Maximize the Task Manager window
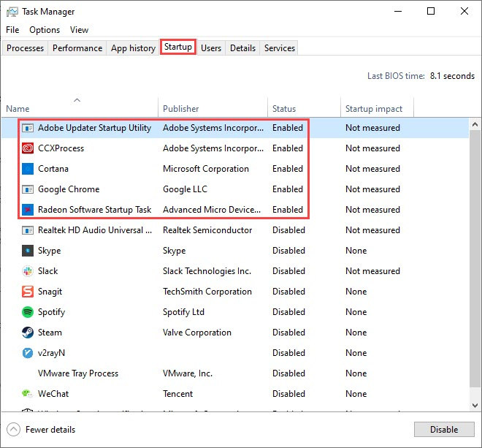 click(431, 12)
